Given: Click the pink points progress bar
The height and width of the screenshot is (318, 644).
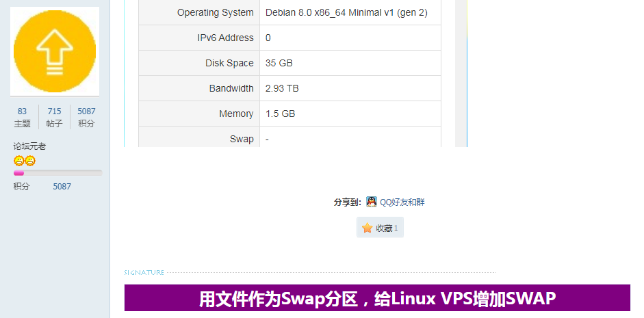Looking at the screenshot, I should tap(58, 173).
